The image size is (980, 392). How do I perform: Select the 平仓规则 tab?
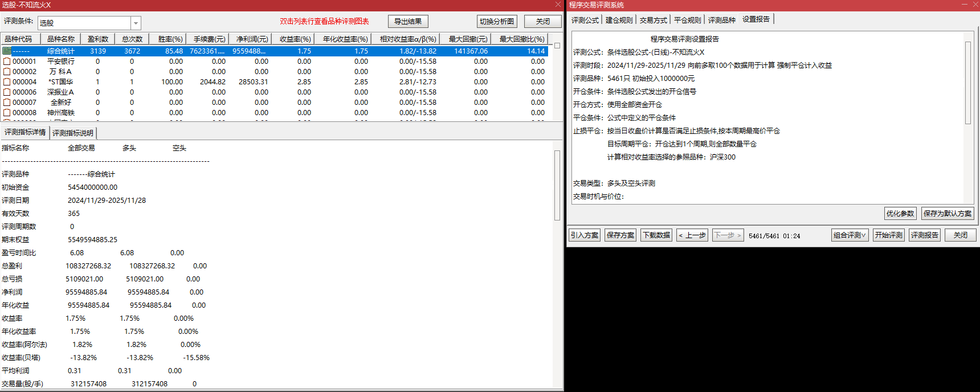point(687,20)
